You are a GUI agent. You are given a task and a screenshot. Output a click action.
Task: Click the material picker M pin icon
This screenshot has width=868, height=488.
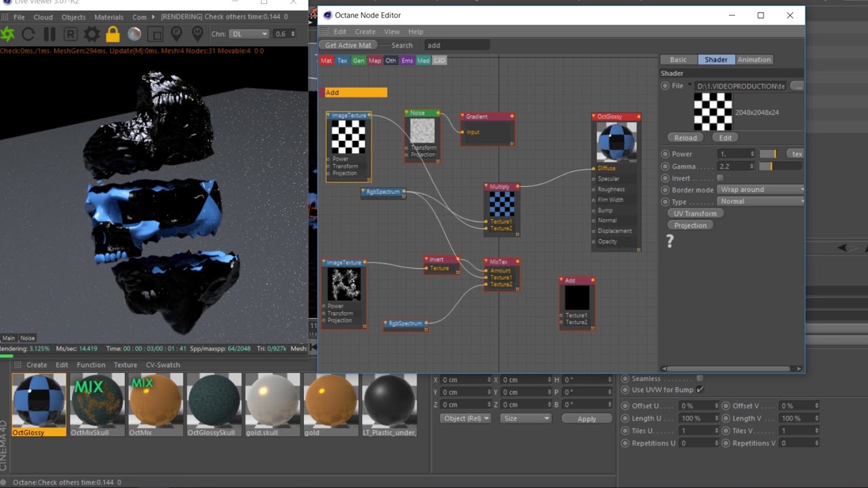[197, 33]
